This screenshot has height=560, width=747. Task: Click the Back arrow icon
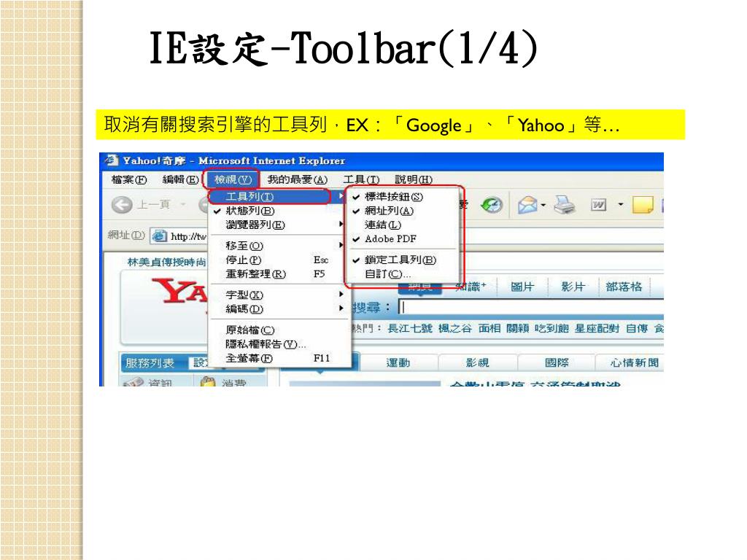click(122, 205)
